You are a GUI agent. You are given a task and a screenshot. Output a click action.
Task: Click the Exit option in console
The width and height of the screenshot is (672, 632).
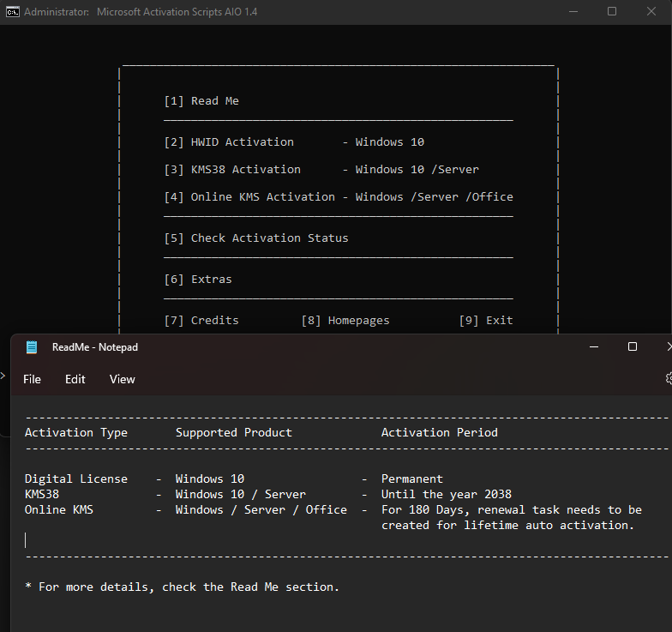(486, 321)
